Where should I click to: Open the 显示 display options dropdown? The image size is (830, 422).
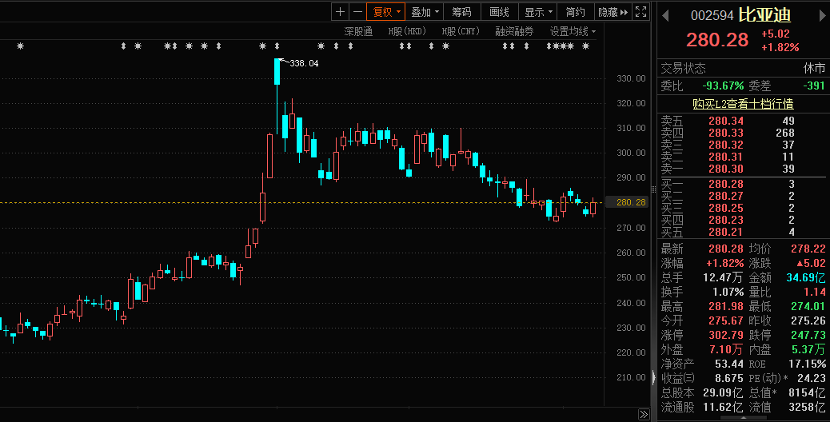tap(538, 12)
